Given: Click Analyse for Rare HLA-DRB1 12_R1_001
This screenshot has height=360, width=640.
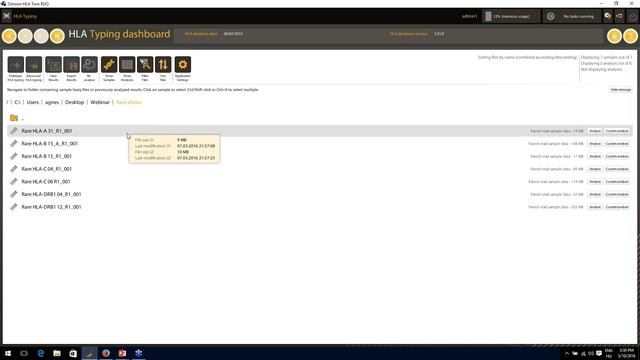Looking at the screenshot, I should (595, 207).
